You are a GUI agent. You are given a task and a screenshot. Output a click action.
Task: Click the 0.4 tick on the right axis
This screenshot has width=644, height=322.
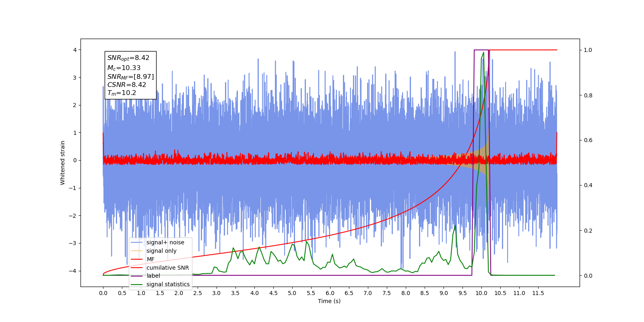tap(588, 186)
